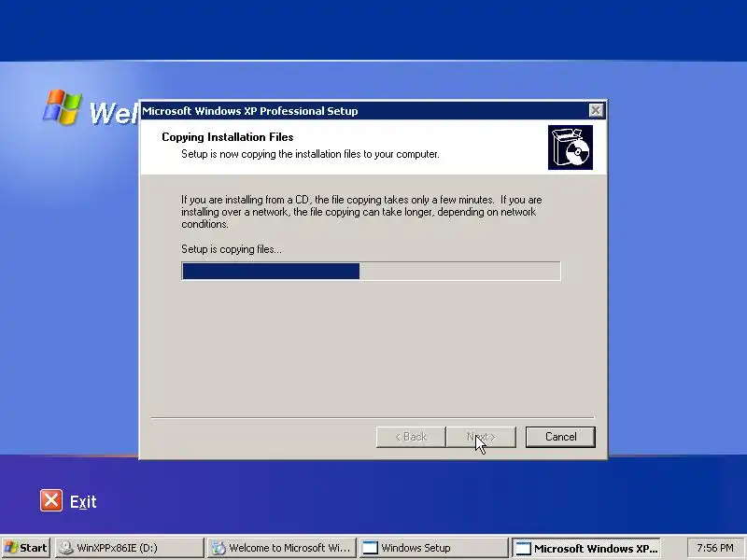747x560 pixels.
Task: Click 'Setup is now copying the installation files' text
Action: pos(310,154)
